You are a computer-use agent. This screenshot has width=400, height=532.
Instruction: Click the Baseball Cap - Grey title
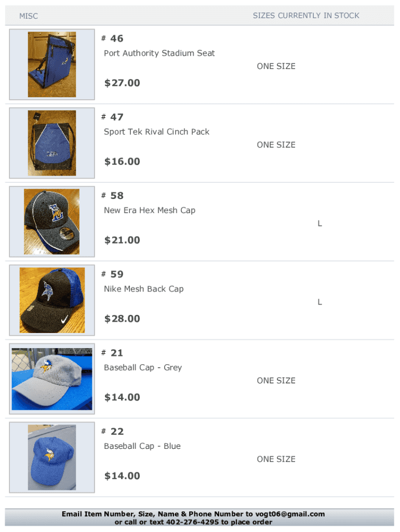(x=143, y=367)
